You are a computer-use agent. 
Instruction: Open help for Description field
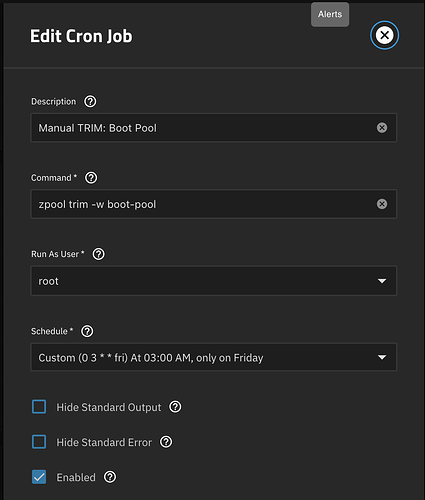tap(90, 101)
